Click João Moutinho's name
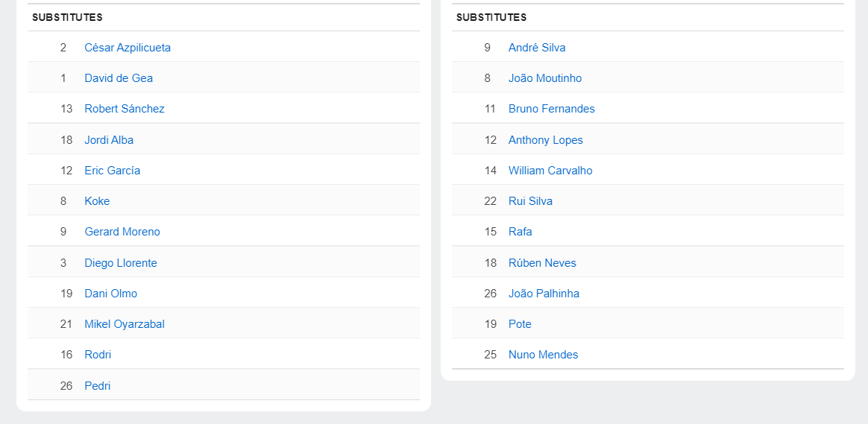Screen dimensions: 868x424 (545, 78)
